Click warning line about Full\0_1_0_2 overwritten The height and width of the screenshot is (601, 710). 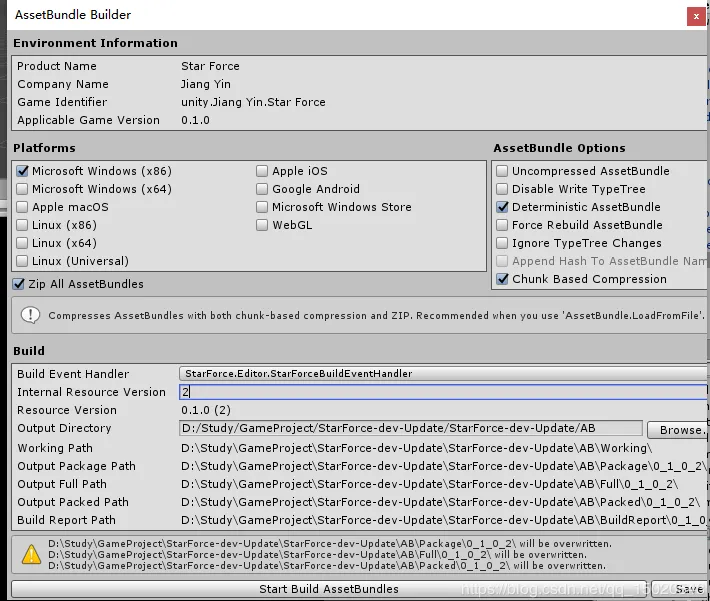click(x=317, y=555)
